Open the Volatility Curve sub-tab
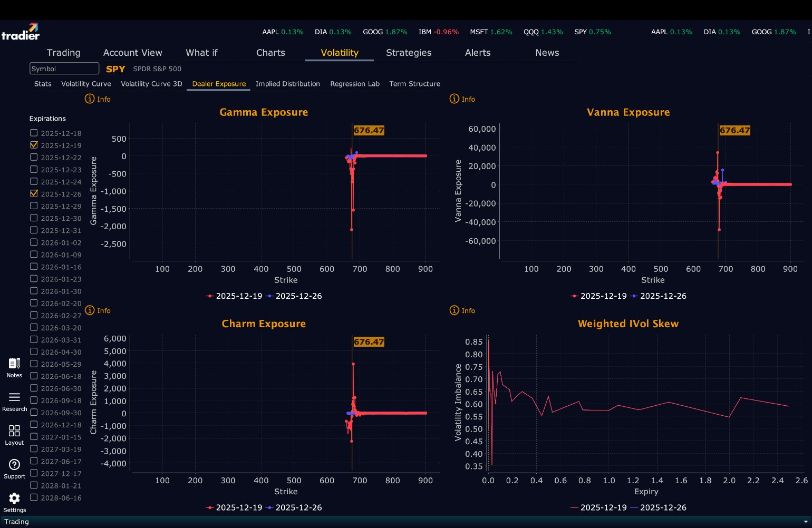Image resolution: width=812 pixels, height=528 pixels. point(86,84)
